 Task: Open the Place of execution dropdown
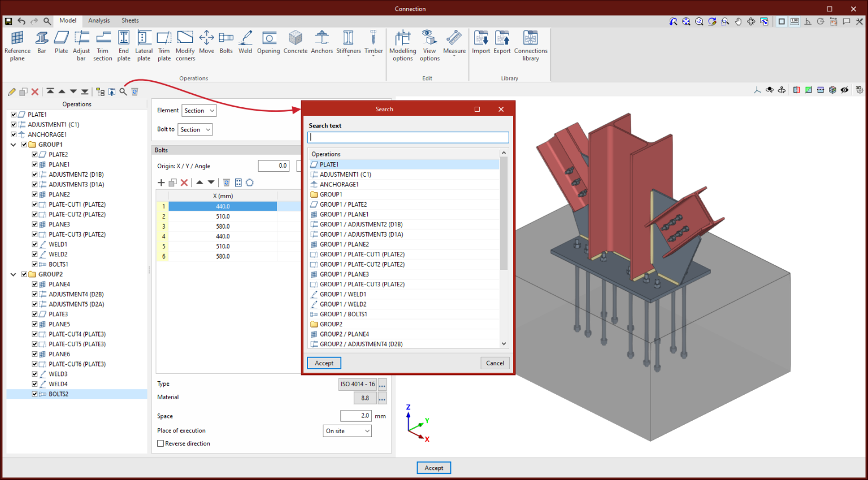click(347, 431)
